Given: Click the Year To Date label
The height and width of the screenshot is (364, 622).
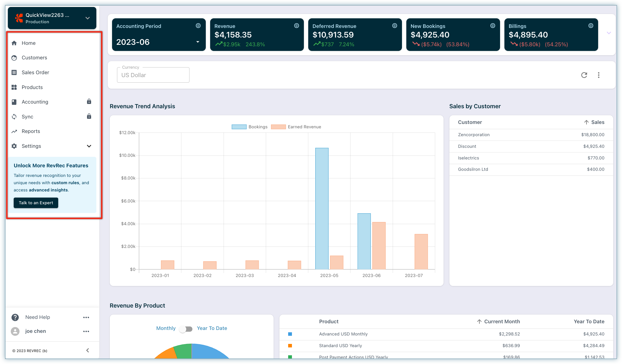Looking at the screenshot, I should [212, 328].
